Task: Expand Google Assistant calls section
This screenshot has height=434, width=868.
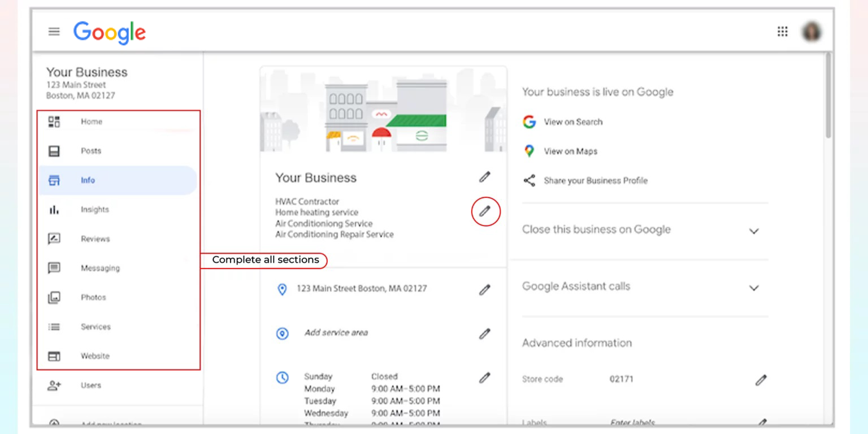Action: (754, 288)
